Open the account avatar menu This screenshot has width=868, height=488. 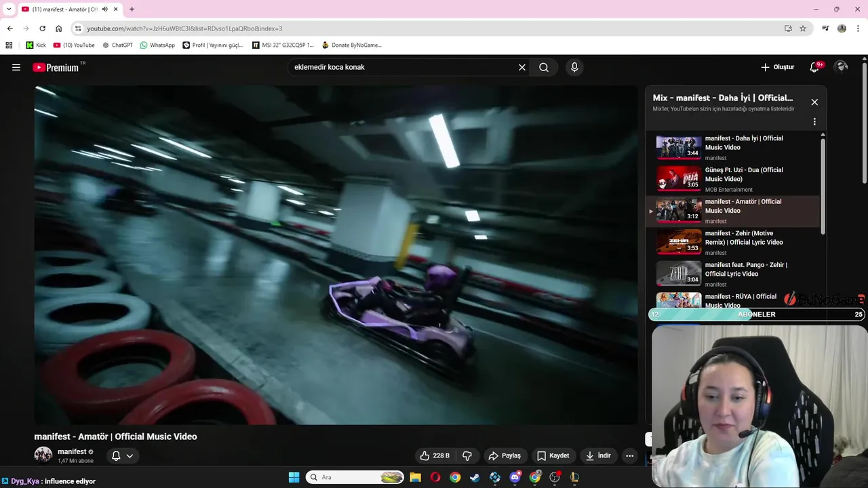point(841,66)
